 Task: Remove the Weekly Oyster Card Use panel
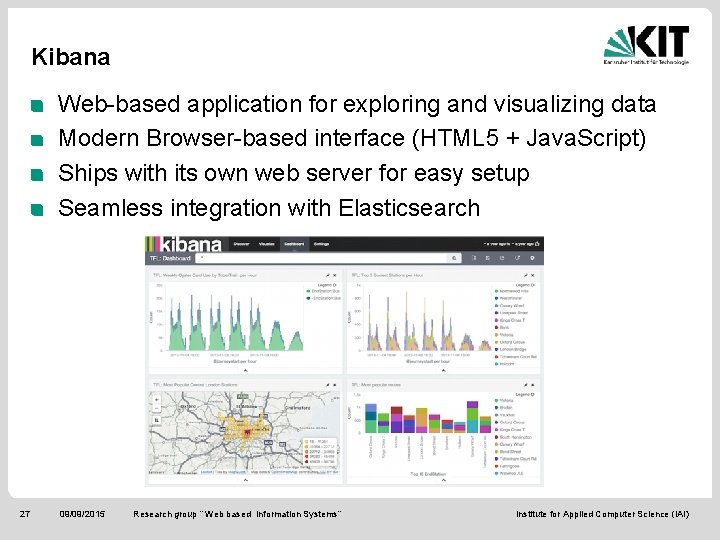click(335, 275)
